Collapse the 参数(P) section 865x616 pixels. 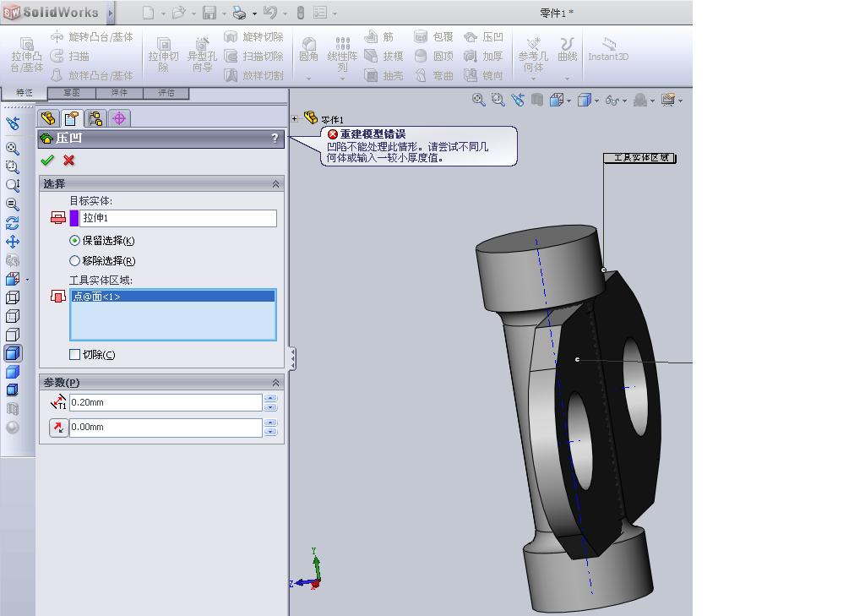(275, 383)
